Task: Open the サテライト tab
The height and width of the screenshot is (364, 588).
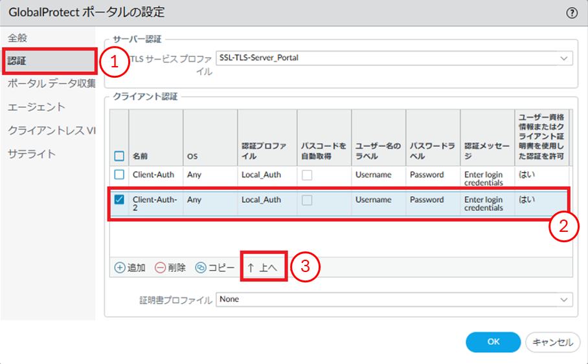Action: click(32, 154)
